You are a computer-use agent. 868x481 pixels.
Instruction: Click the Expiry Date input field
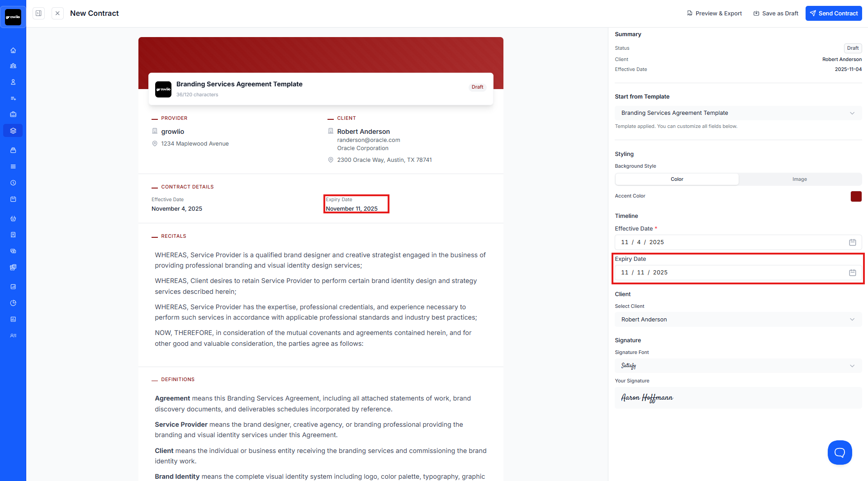738,273
